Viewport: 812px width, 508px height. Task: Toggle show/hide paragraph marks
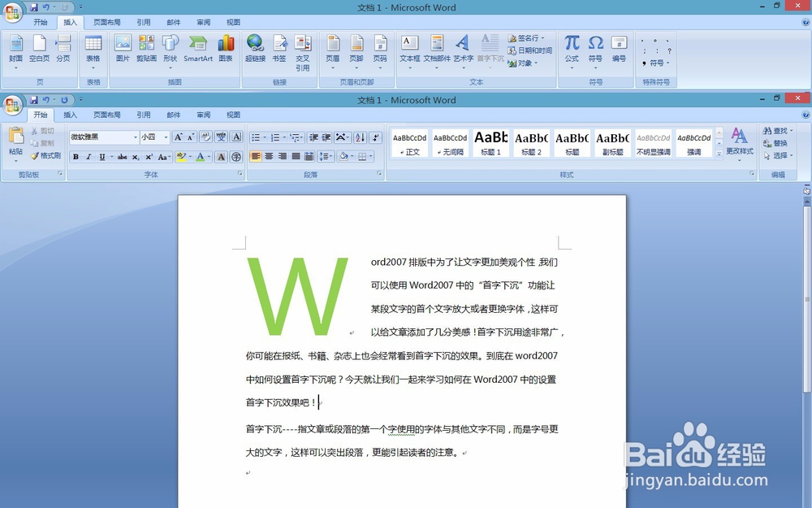click(376, 137)
